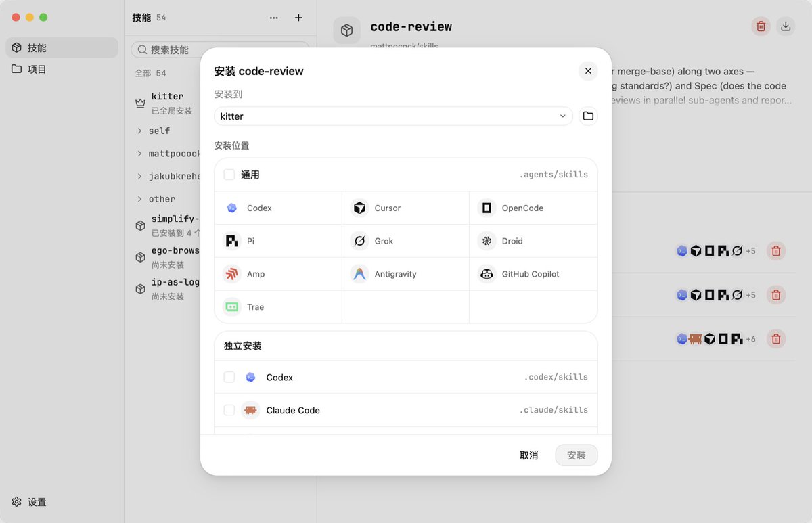The image size is (812, 523).
Task: Click the Trae agent icon
Action: click(x=232, y=306)
